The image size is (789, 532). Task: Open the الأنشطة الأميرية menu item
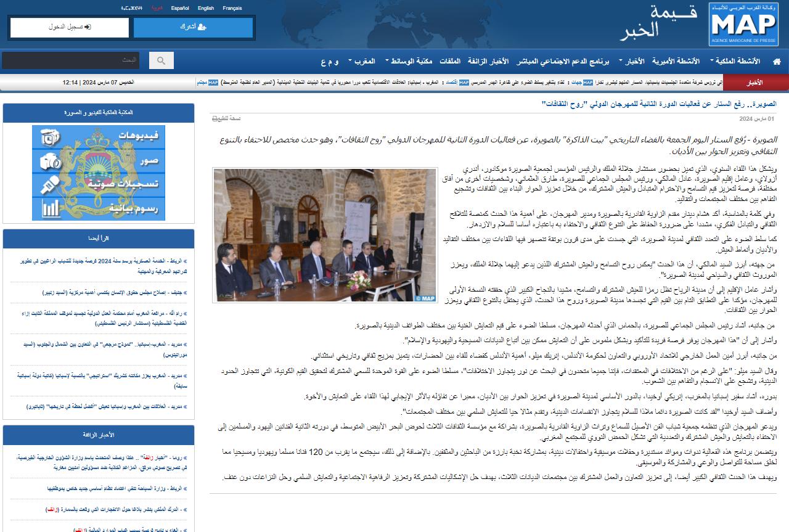point(676,62)
